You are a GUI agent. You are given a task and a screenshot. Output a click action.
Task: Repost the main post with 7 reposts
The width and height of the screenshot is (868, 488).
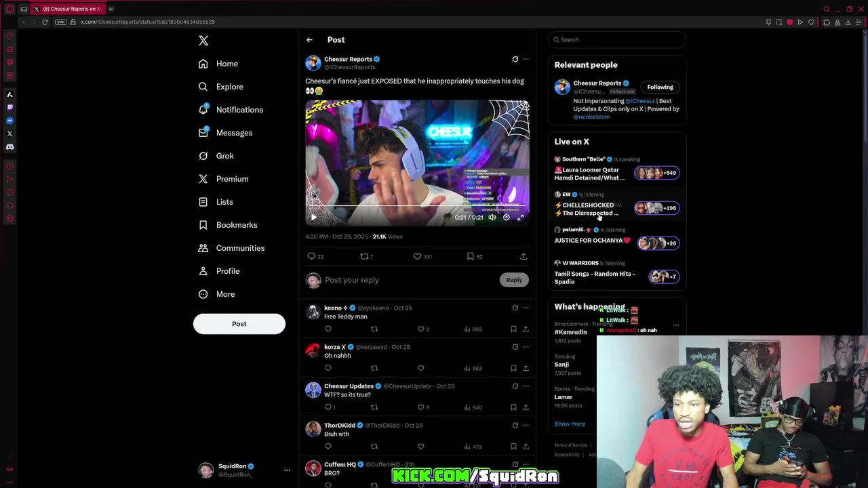pyautogui.click(x=367, y=256)
